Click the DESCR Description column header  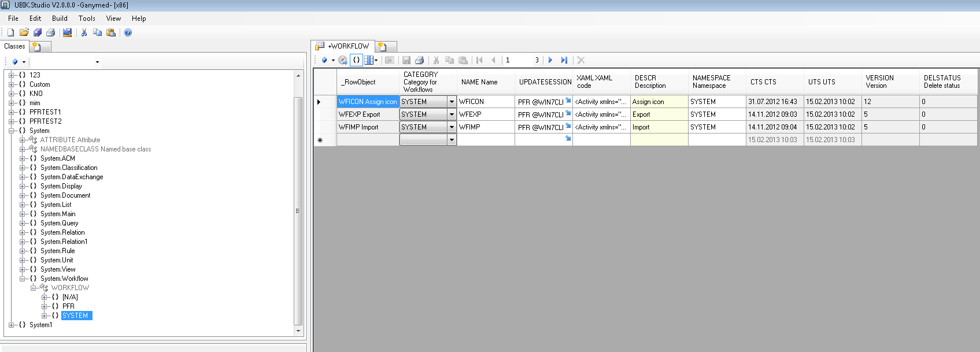coord(659,82)
